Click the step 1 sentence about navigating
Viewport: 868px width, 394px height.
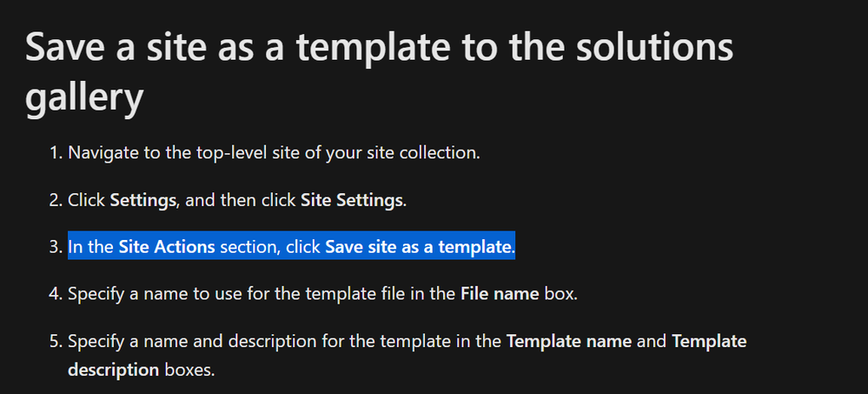tap(274, 153)
